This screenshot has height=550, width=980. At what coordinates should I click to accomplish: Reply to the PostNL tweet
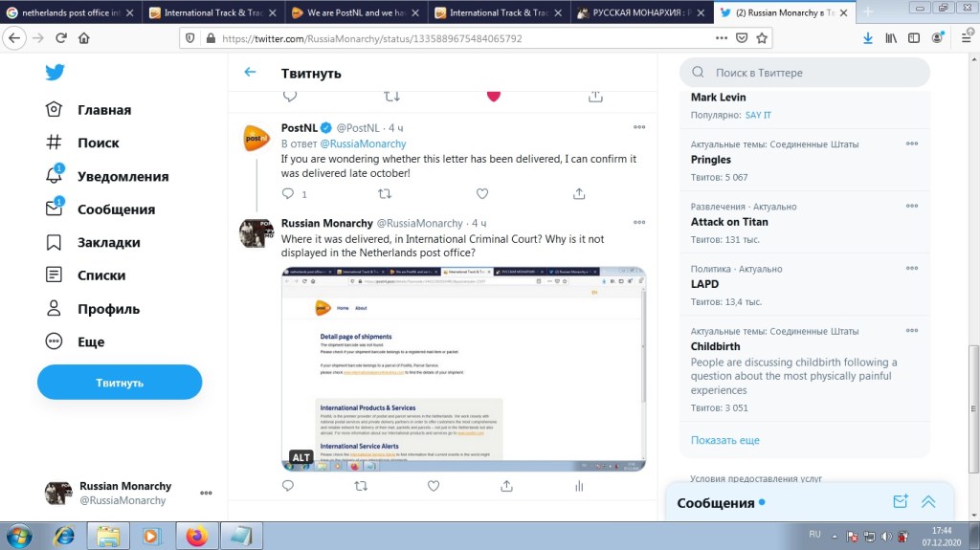(x=289, y=193)
